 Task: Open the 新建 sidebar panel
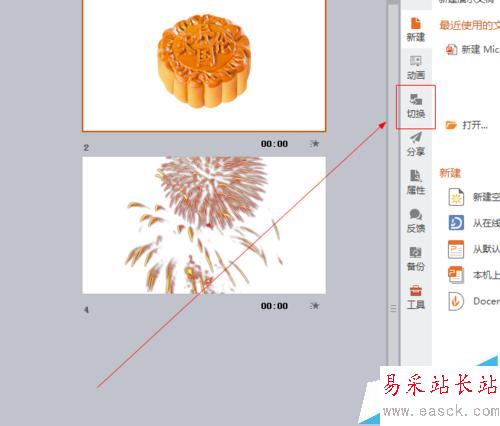pos(416,30)
